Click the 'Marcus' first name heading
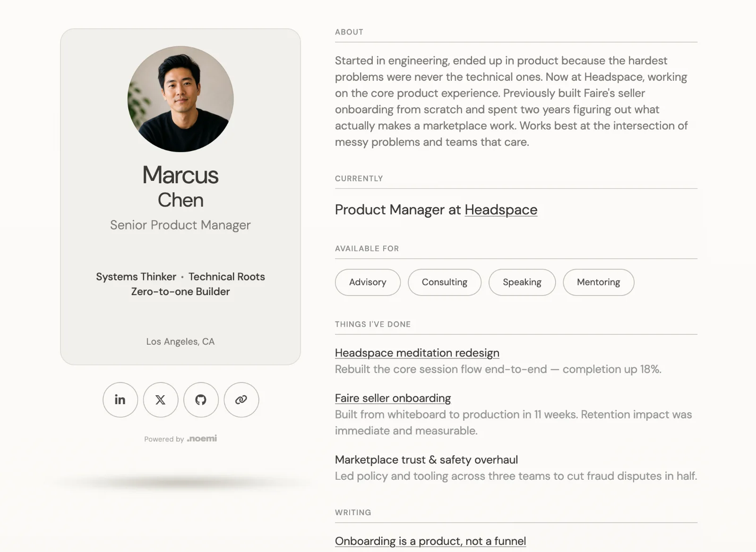This screenshot has height=552, width=756. click(x=180, y=175)
